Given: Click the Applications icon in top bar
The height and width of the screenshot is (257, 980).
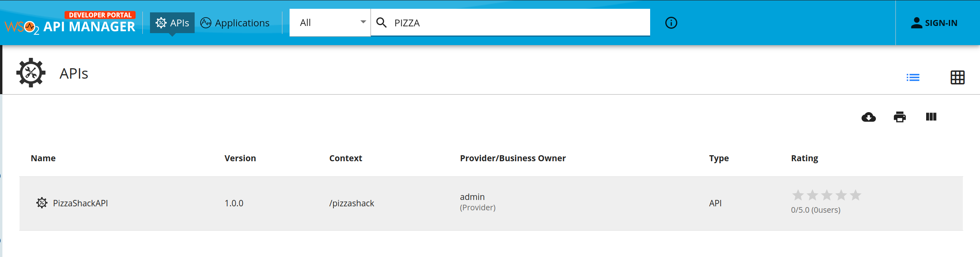Looking at the screenshot, I should coord(206,23).
